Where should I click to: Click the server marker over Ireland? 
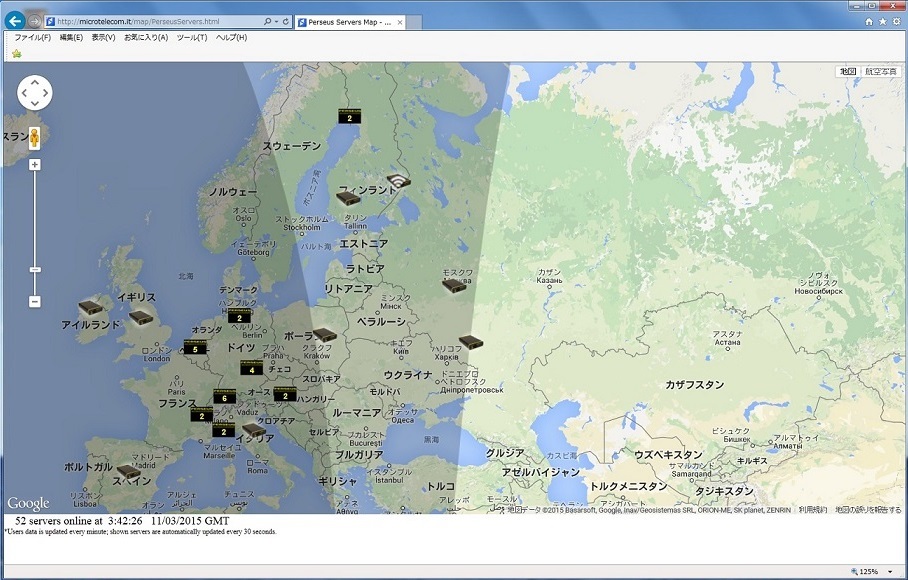point(91,305)
